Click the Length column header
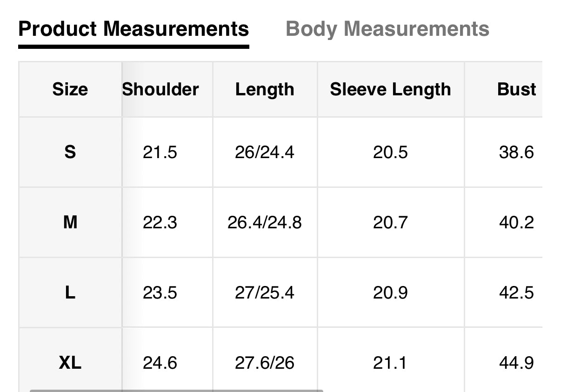The height and width of the screenshot is (392, 561). pos(265,89)
